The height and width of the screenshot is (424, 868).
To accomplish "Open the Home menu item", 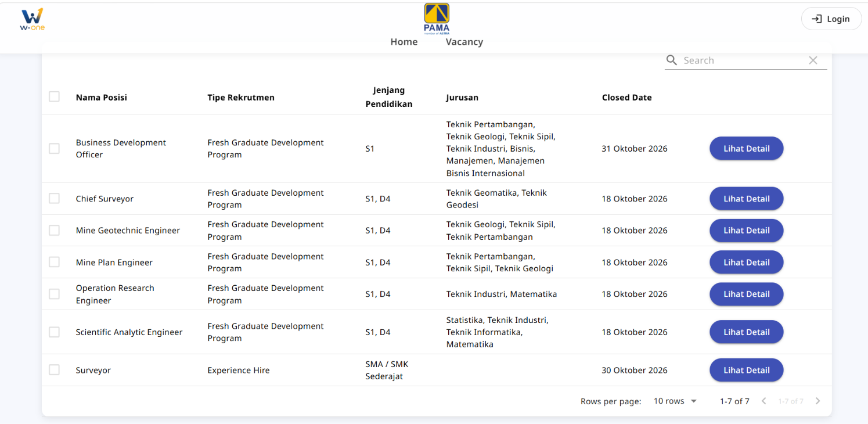I will pos(404,42).
